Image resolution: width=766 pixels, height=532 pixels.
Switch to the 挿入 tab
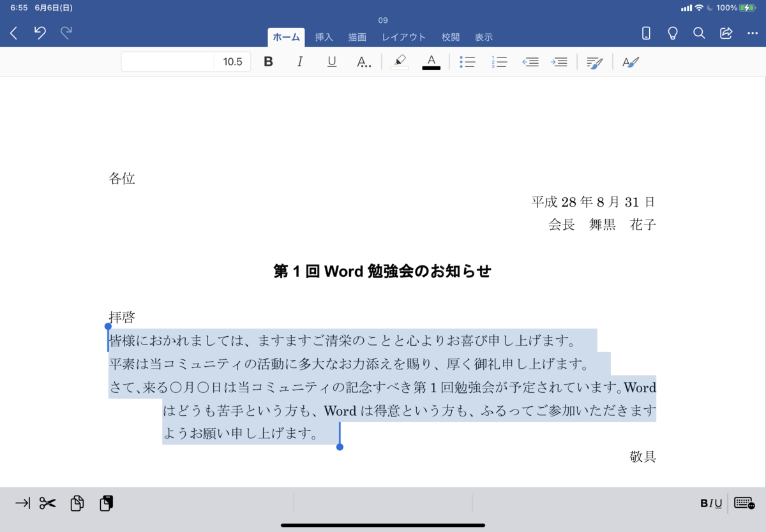(x=324, y=37)
